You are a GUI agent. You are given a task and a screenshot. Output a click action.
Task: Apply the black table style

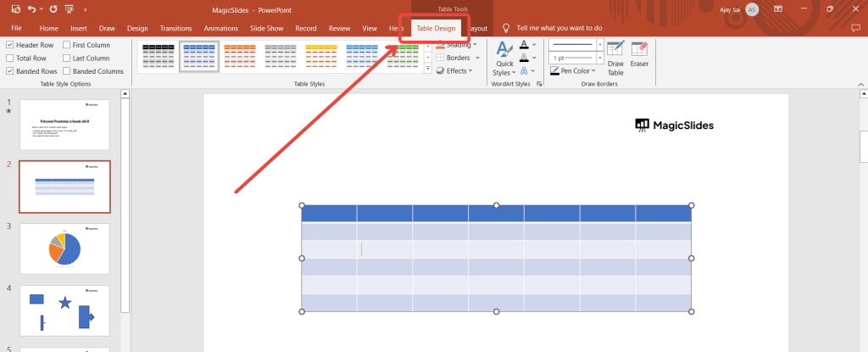click(x=159, y=57)
